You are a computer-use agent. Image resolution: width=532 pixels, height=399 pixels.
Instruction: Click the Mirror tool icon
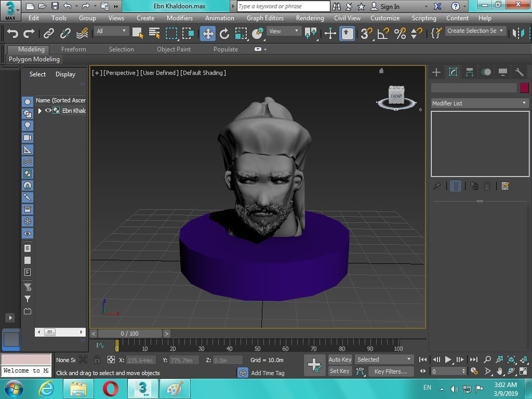[518, 33]
